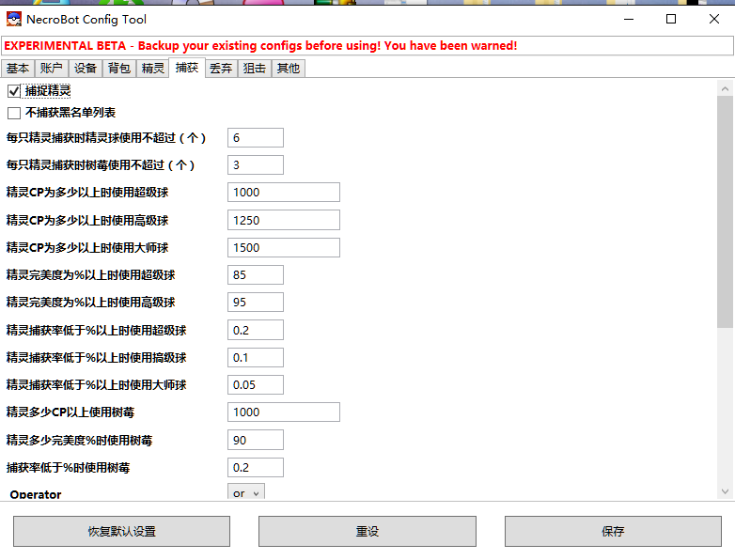Switch to the 账户 tab
The image size is (735, 560).
pos(52,69)
